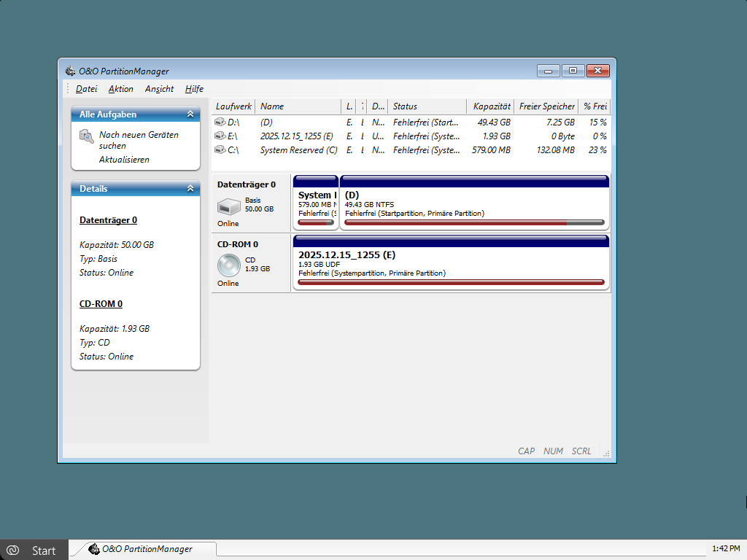Click the Start button logo icon
The width and height of the screenshot is (747, 560).
click(12, 551)
